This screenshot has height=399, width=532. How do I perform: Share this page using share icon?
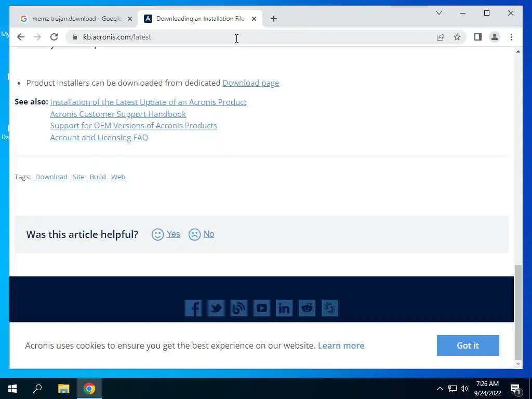[441, 37]
